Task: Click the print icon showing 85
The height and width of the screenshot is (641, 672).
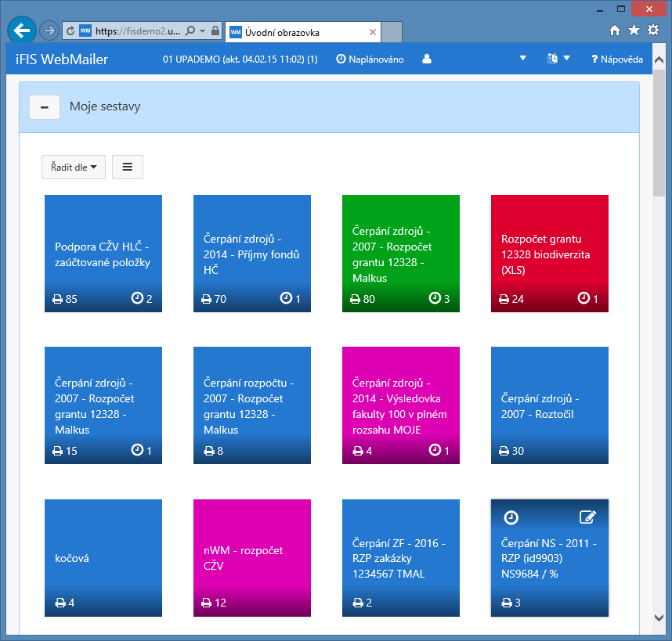Action: coord(57,299)
